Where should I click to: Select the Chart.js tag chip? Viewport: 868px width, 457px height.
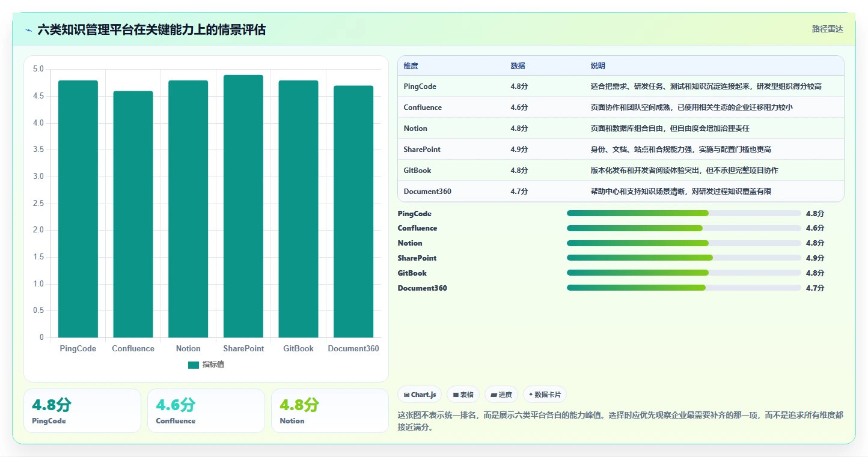[420, 395]
